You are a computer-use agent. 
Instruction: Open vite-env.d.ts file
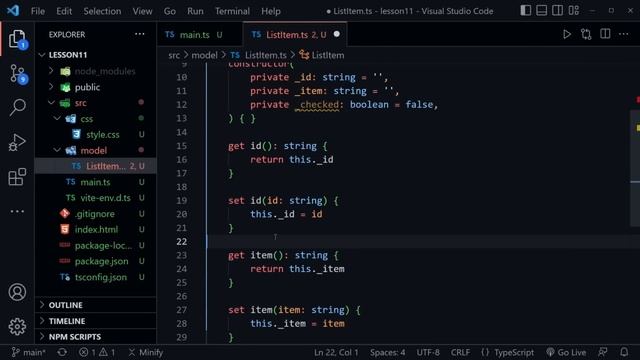(x=96, y=198)
